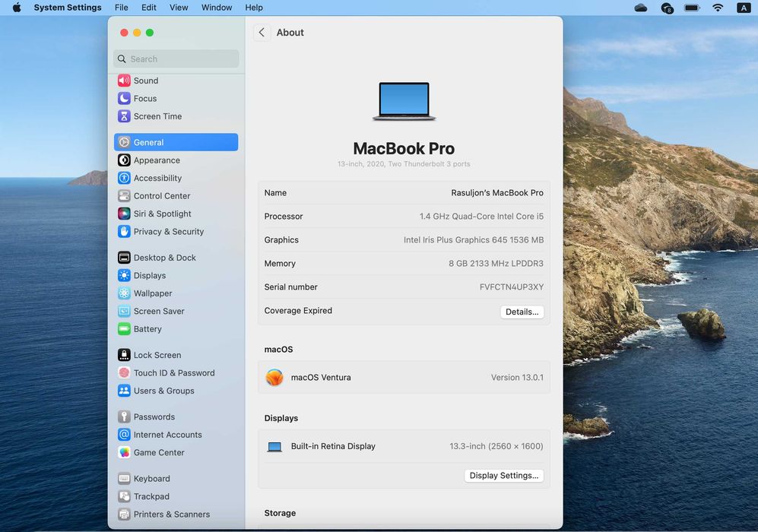758x532 pixels.
Task: Click the About page title
Action: pyautogui.click(x=290, y=33)
